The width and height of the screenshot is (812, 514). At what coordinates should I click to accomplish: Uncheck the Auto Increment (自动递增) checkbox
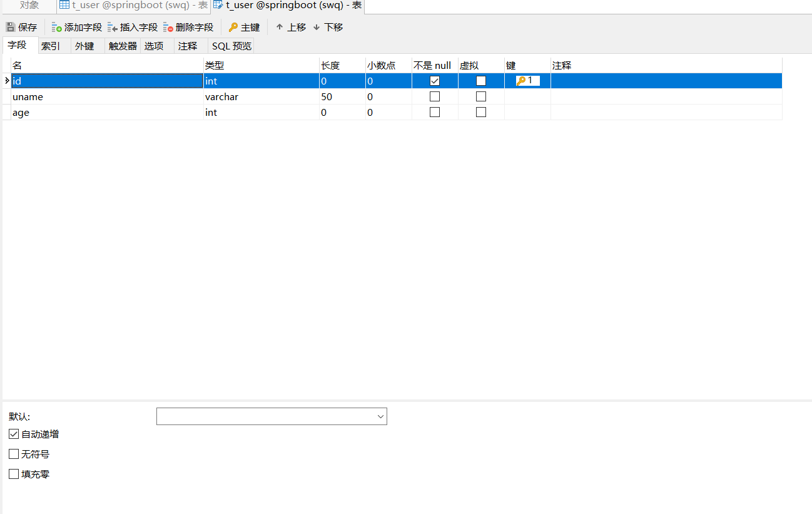click(14, 434)
